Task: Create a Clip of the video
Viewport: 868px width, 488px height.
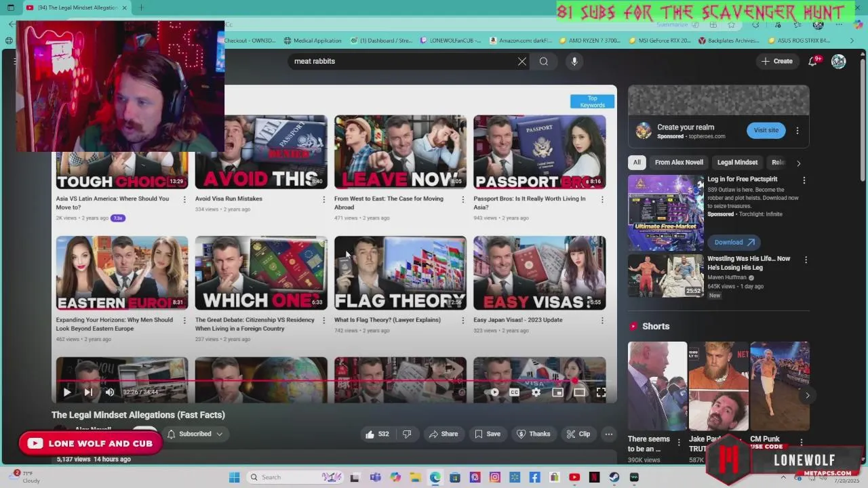Action: pyautogui.click(x=578, y=434)
